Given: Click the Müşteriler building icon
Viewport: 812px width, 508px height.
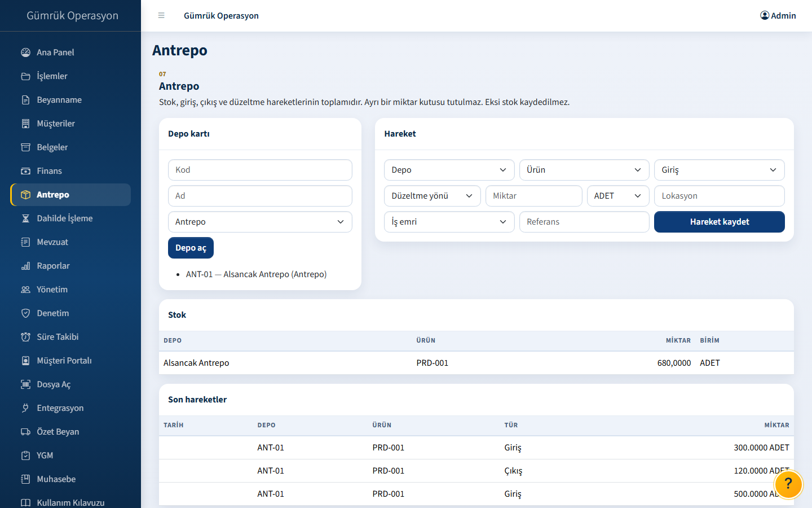Looking at the screenshot, I should [25, 124].
